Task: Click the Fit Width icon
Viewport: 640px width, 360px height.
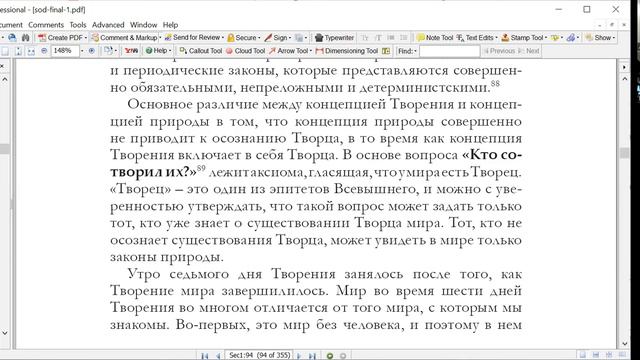Action: point(31,51)
